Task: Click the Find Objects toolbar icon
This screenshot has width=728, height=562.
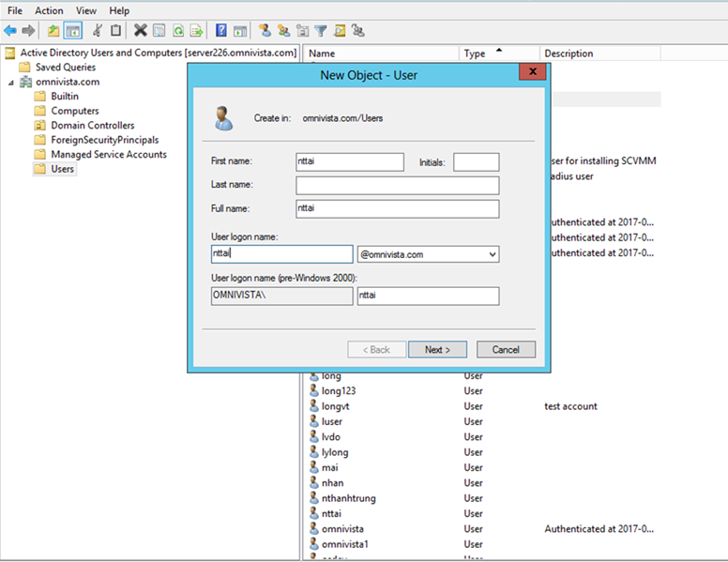Action: point(340,31)
